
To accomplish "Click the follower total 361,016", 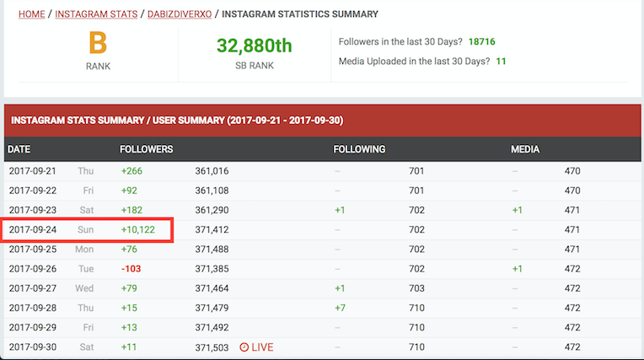I will (x=212, y=171).
